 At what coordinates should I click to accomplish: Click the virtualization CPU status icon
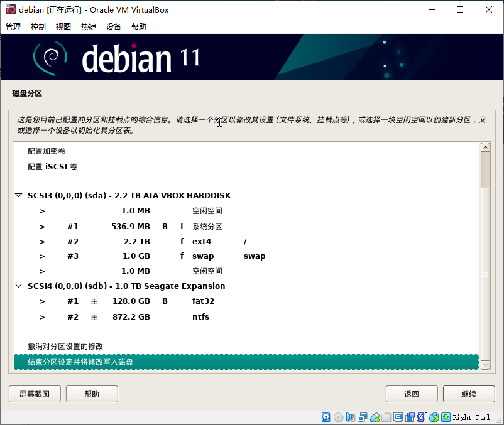422,417
